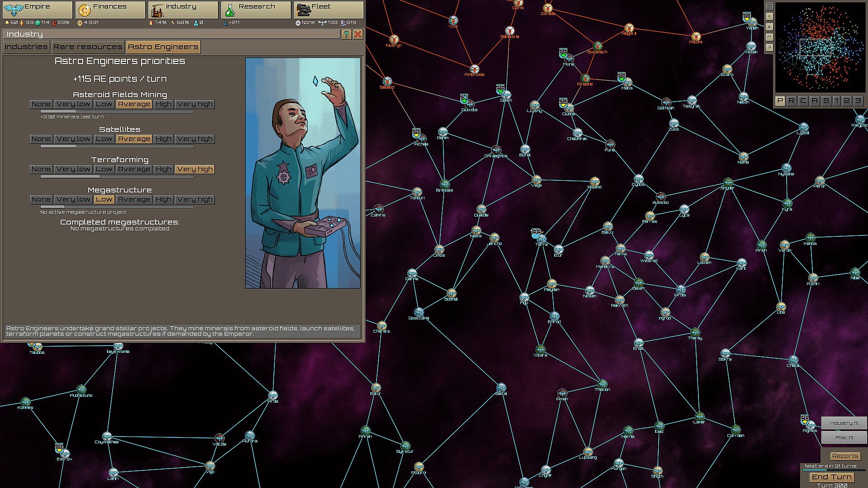Set Megastructure priority to Very high
This screenshot has height=488, width=868.
195,199
